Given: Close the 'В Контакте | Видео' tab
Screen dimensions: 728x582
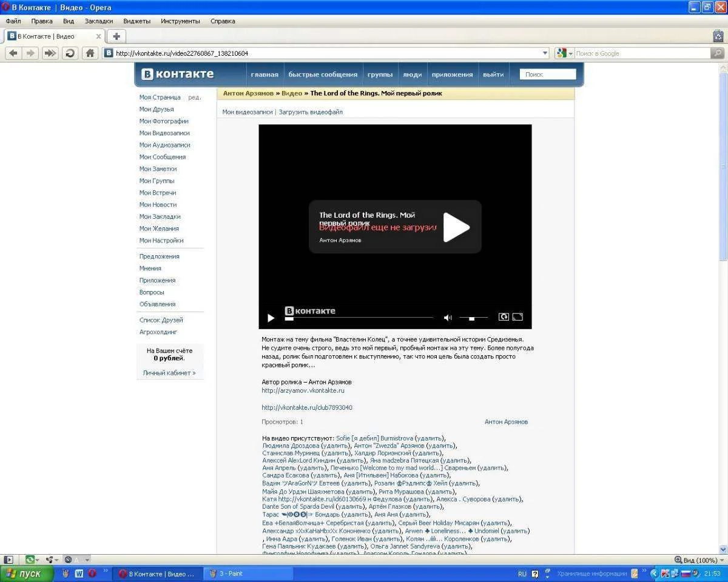Looking at the screenshot, I should (x=99, y=36).
